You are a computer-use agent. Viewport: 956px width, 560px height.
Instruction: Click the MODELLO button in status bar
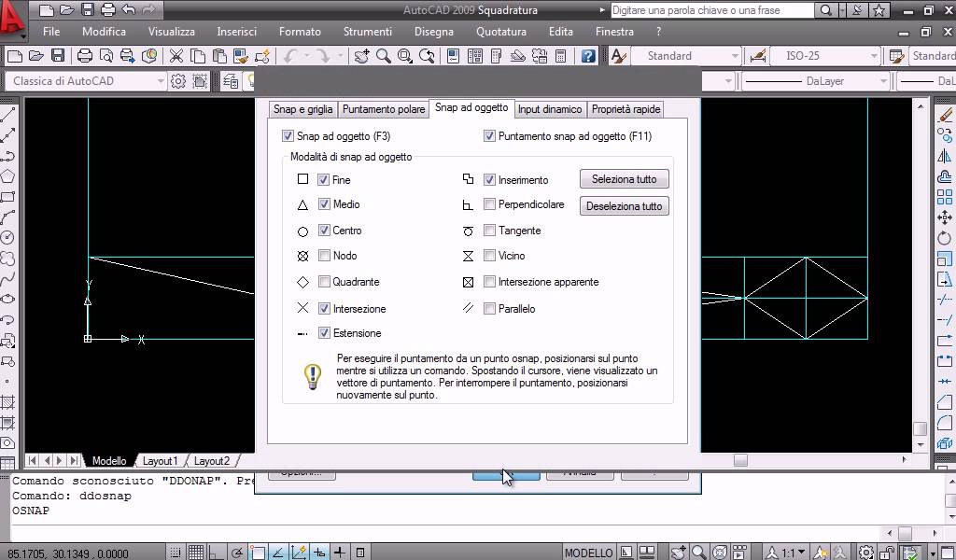pos(588,553)
